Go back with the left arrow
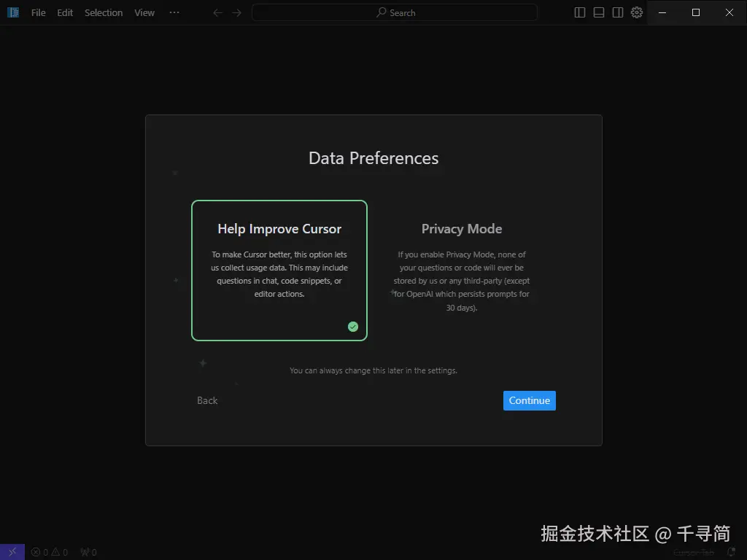Image resolution: width=747 pixels, height=560 pixels. point(217,13)
